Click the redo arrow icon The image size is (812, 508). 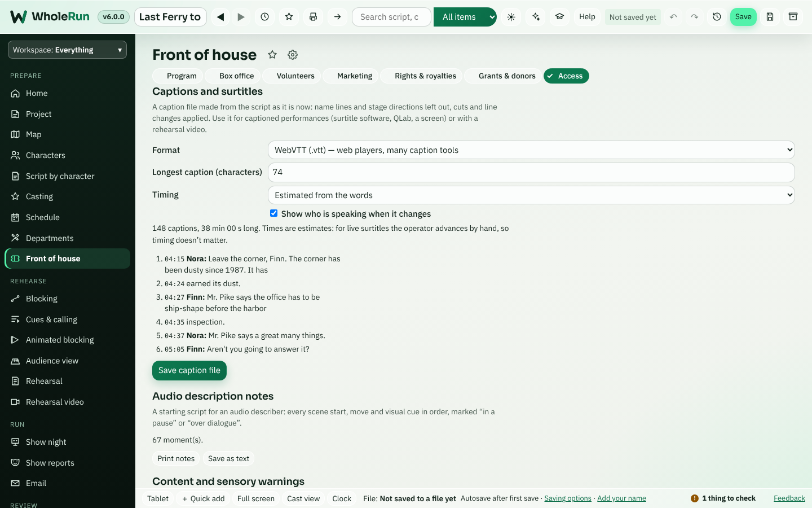point(695,17)
